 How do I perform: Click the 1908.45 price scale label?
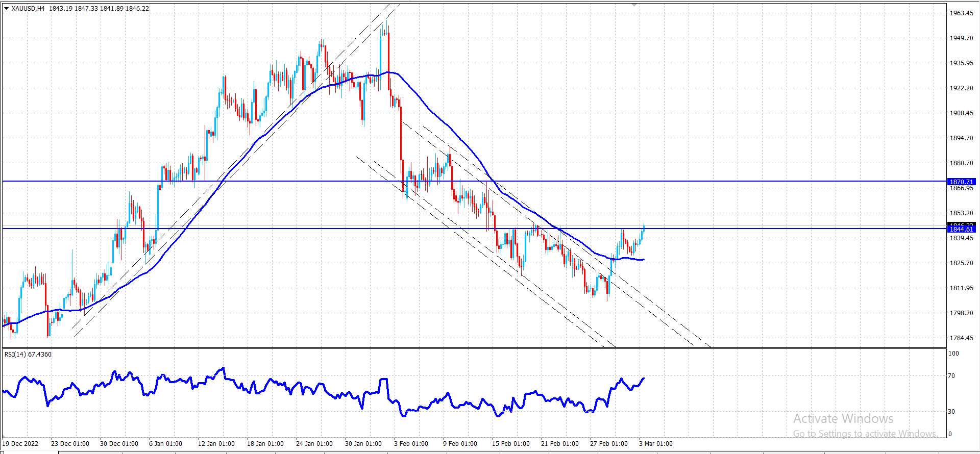[961, 113]
